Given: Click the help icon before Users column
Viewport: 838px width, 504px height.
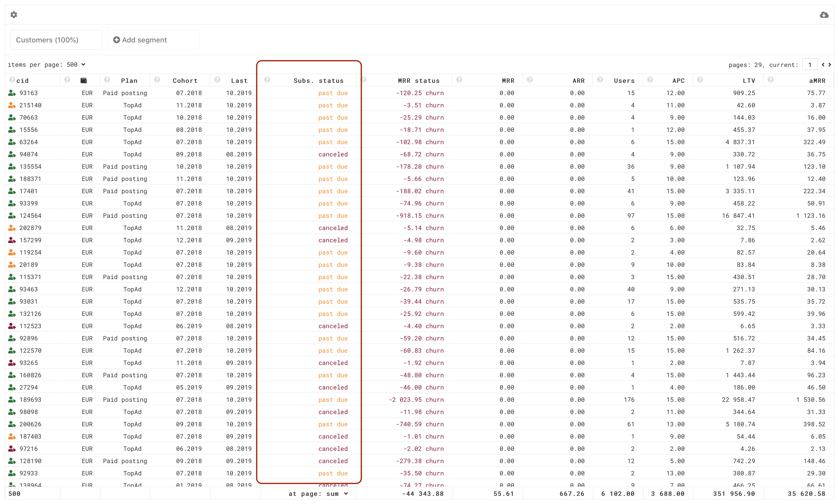Looking at the screenshot, I should coord(600,80).
